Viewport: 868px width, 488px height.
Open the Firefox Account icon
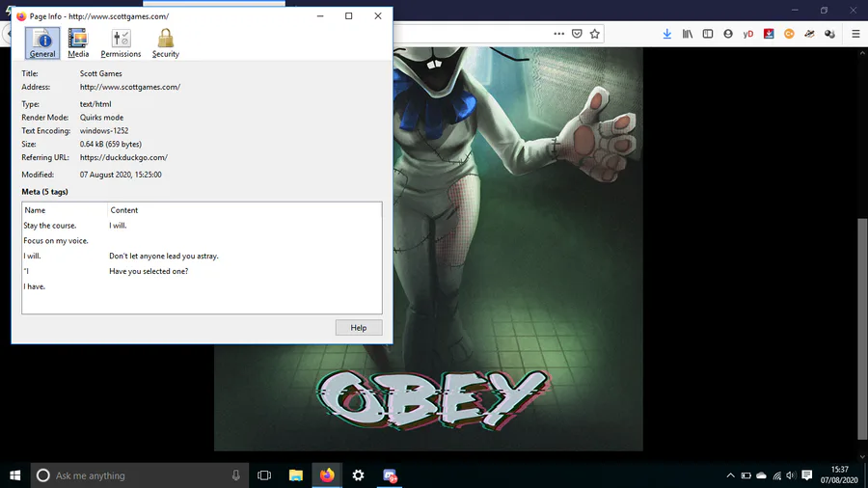pyautogui.click(x=728, y=34)
